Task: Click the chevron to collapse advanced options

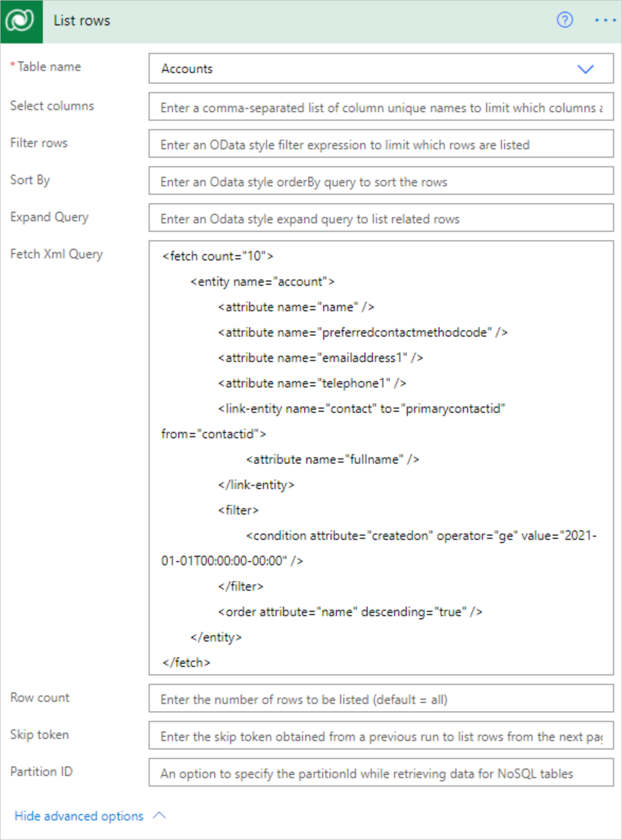Action: click(x=158, y=816)
